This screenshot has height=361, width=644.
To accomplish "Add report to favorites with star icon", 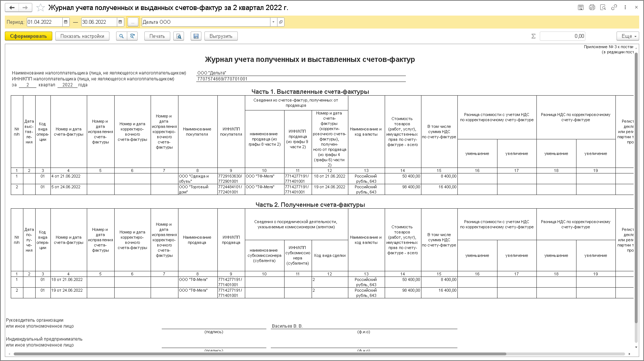I will [x=41, y=8].
